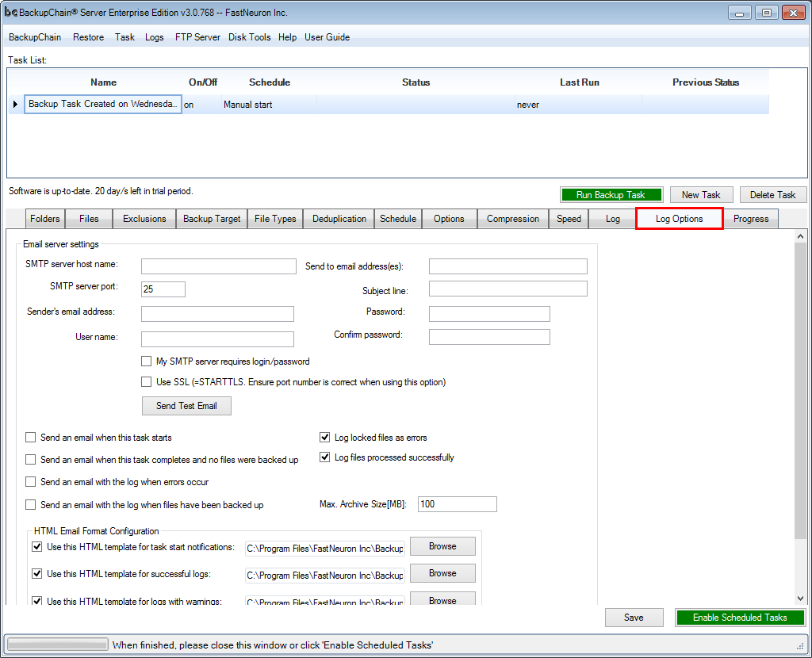Image resolution: width=812 pixels, height=658 pixels.
Task: Click the Send to email address(es) field
Action: coord(508,266)
